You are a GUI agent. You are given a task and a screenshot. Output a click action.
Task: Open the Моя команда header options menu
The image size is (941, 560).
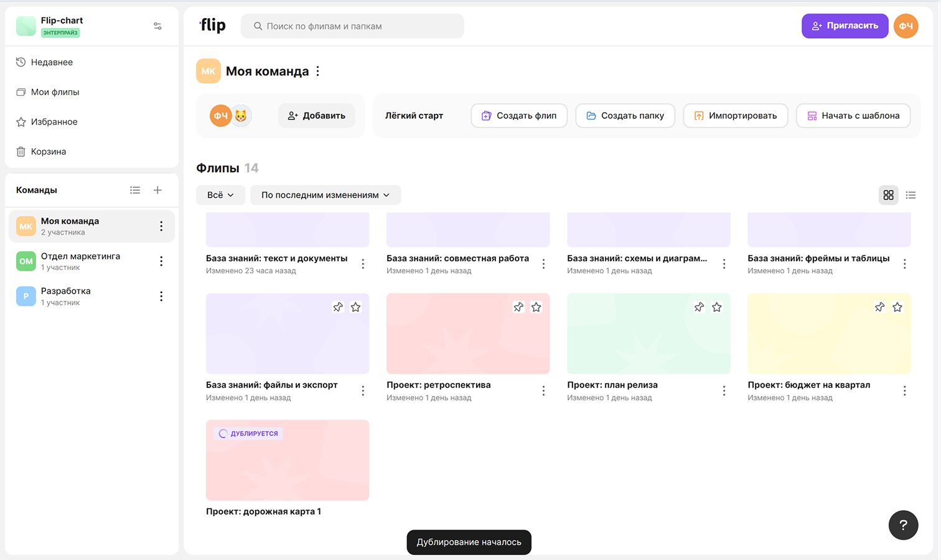(x=318, y=71)
